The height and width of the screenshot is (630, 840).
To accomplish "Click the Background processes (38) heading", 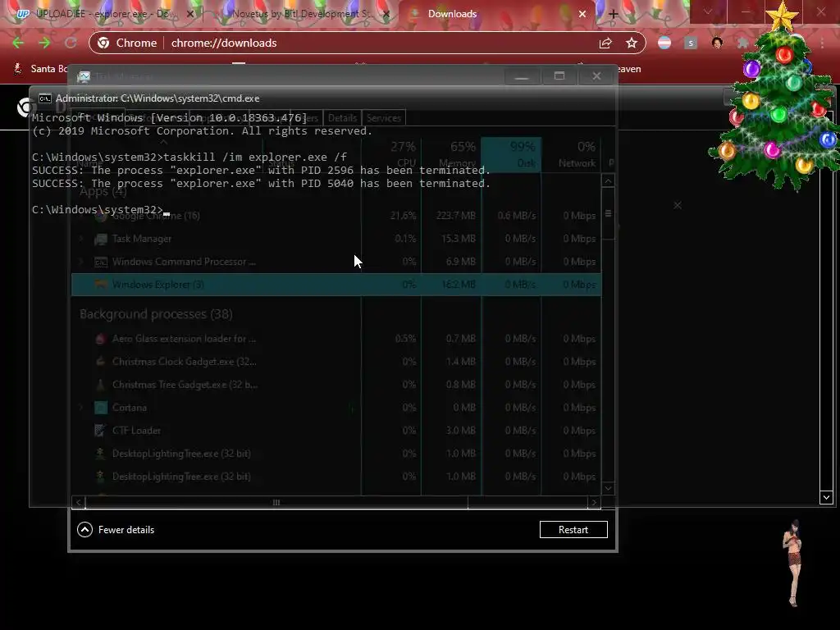I will (x=156, y=314).
